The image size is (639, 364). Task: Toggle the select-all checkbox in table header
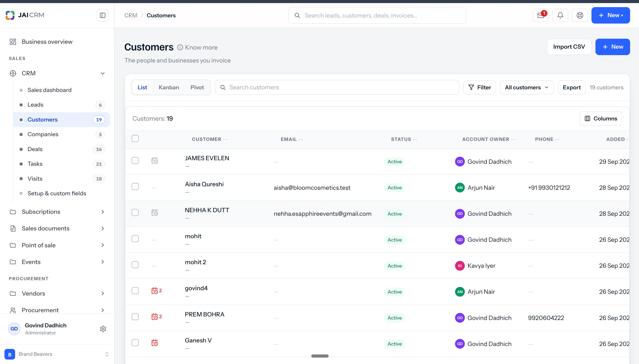click(x=135, y=138)
